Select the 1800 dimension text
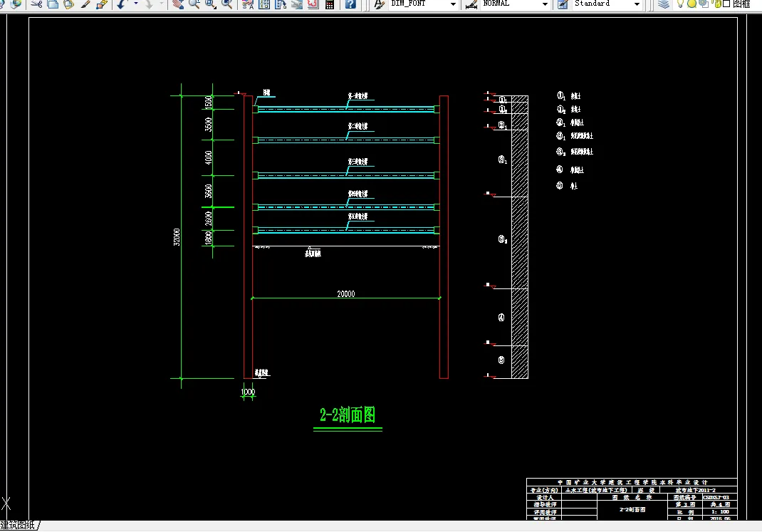Screen dimensions: 762x532 click(x=209, y=238)
